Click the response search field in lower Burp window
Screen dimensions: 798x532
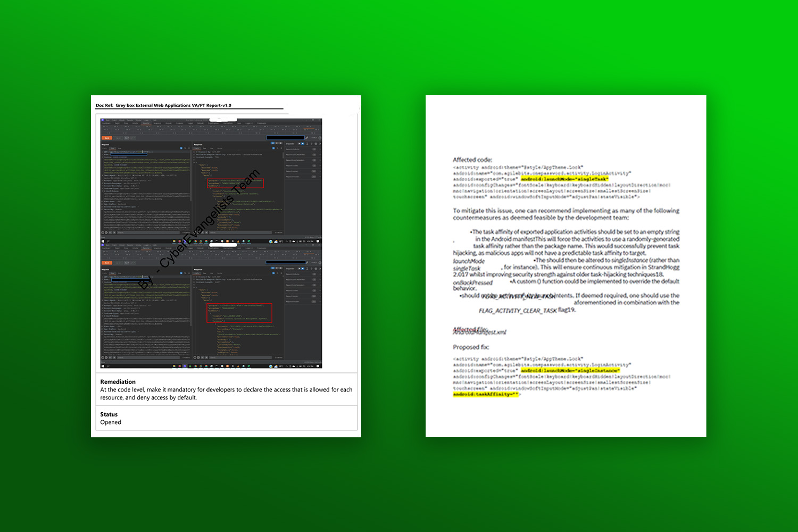tap(239, 358)
